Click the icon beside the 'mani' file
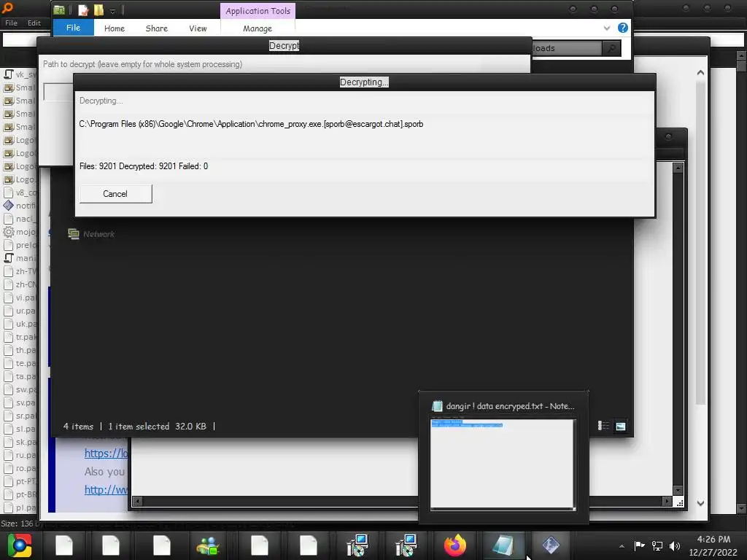Image resolution: width=747 pixels, height=560 pixels. [x=8, y=257]
